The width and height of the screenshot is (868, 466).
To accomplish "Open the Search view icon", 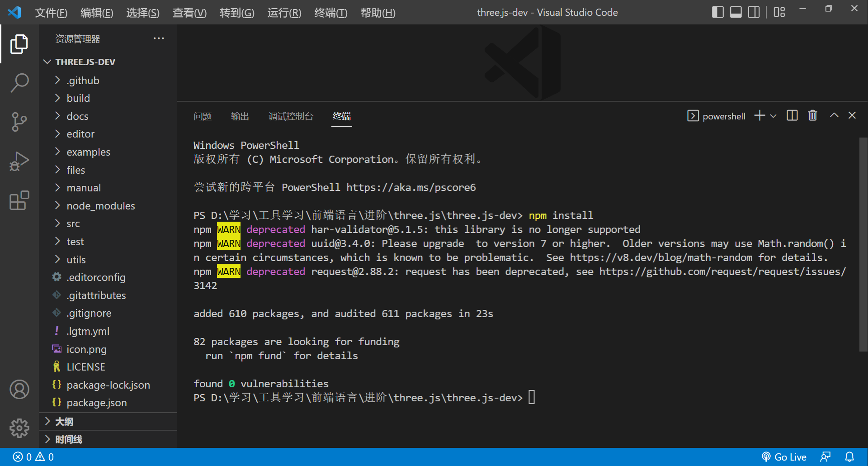I will tap(19, 83).
